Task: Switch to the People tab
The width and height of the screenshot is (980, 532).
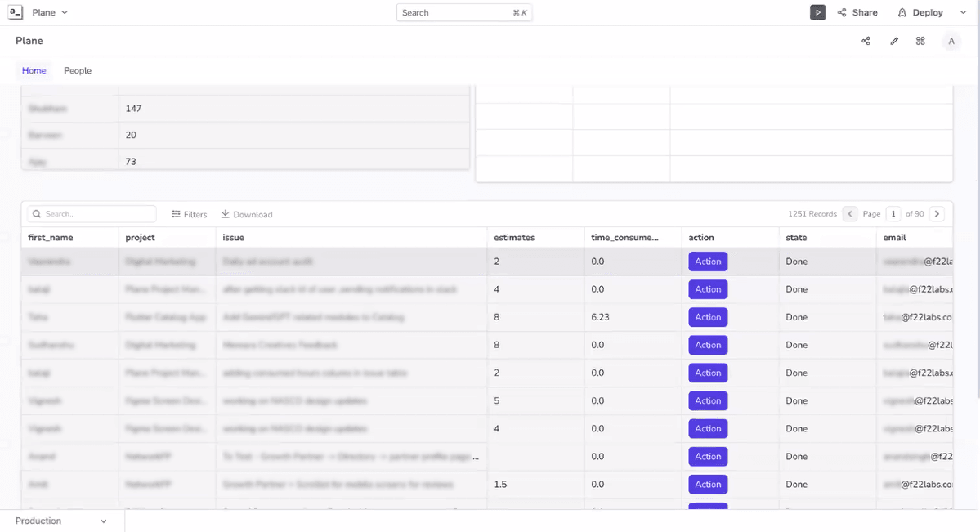Action: tap(78, 71)
